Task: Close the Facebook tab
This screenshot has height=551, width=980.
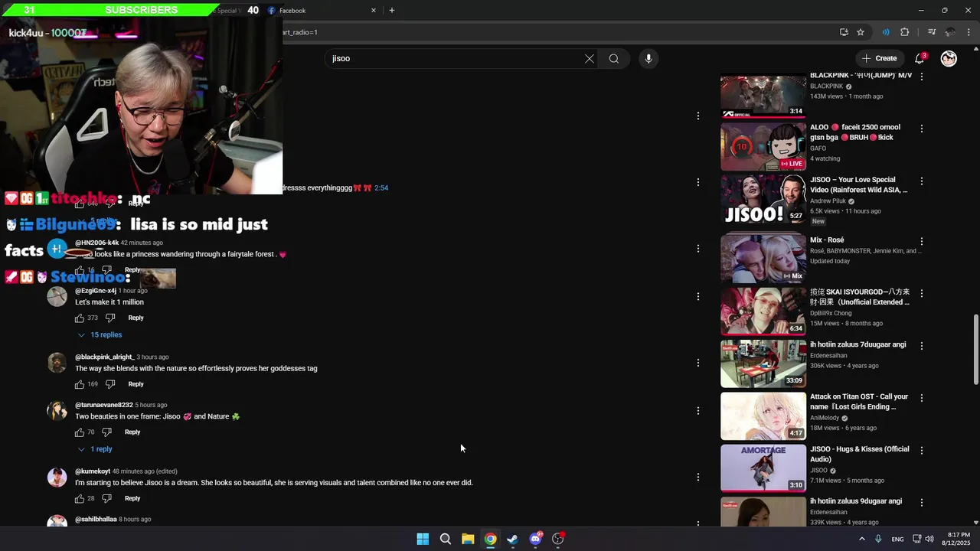Action: [374, 10]
